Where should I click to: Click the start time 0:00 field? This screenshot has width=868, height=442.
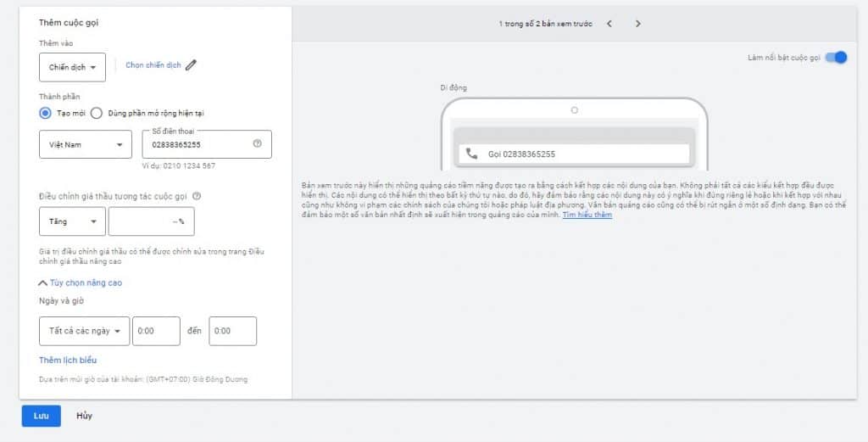tap(156, 331)
